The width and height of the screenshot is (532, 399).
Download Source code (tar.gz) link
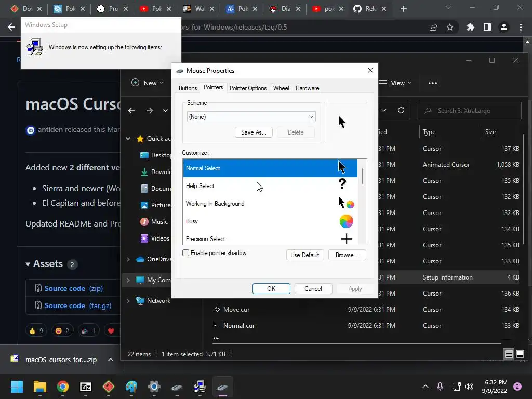pos(78,305)
